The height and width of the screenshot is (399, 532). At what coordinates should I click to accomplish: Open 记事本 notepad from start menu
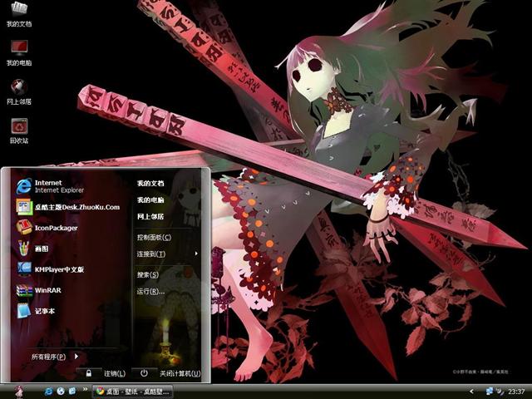(x=36, y=311)
